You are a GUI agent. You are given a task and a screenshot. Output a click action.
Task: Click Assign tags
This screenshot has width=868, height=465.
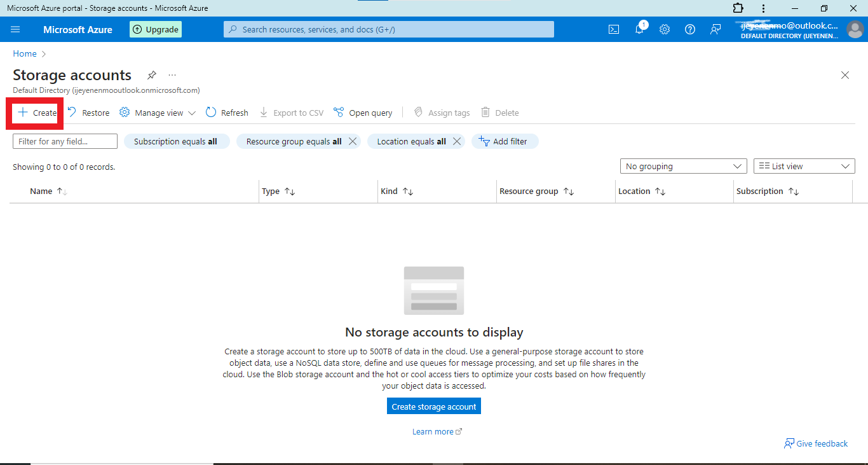[442, 113]
